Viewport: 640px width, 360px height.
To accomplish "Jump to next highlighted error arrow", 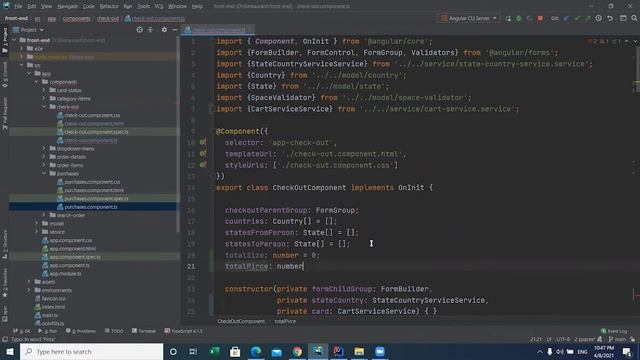I will tap(635, 41).
